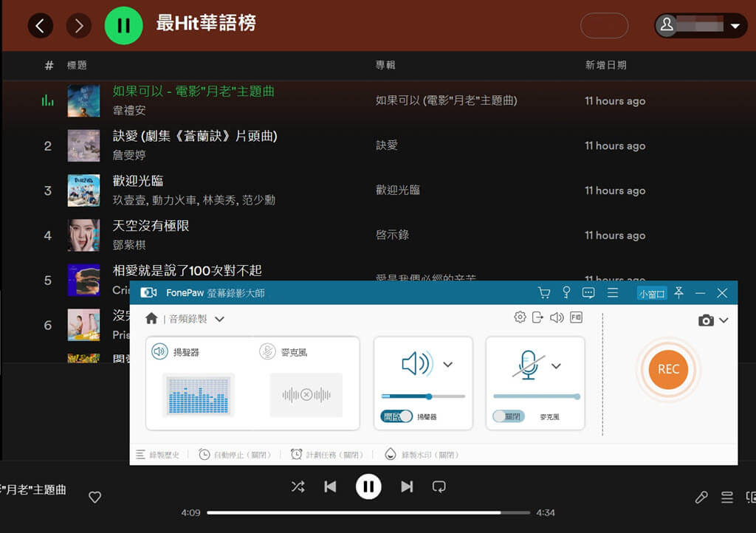
Task: Click the speaker sound level preview
Action: 198,395
